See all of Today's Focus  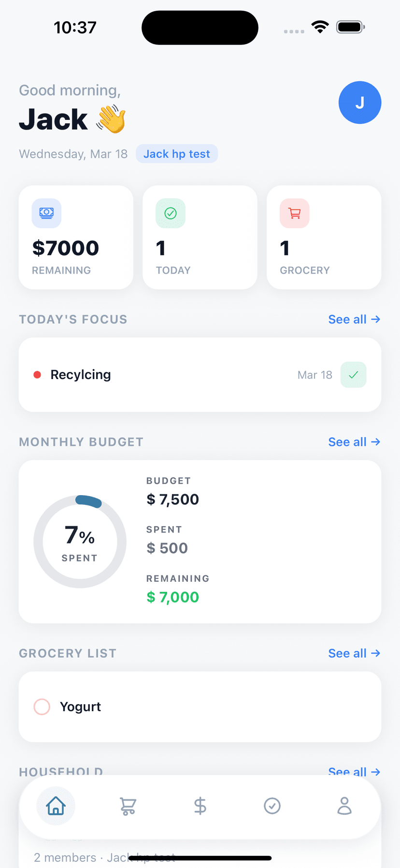(354, 319)
